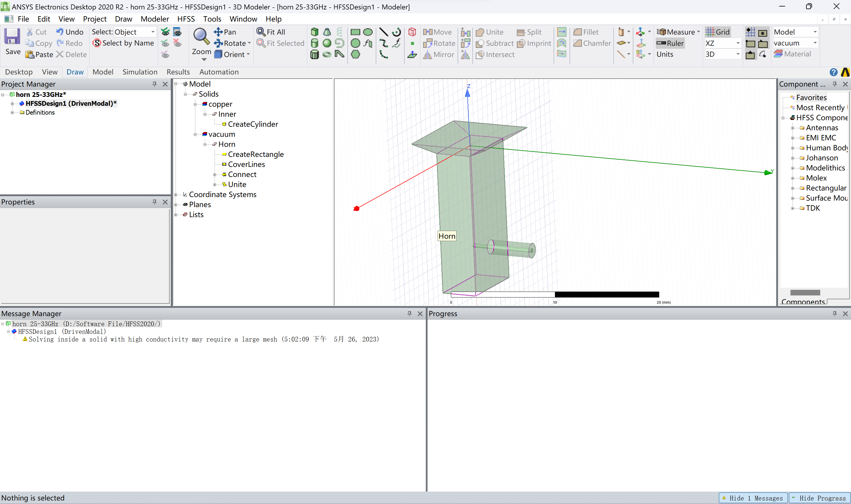Image resolution: width=851 pixels, height=504 pixels.
Task: Open the active view visibility dialog icon
Action: pyautogui.click(x=177, y=32)
